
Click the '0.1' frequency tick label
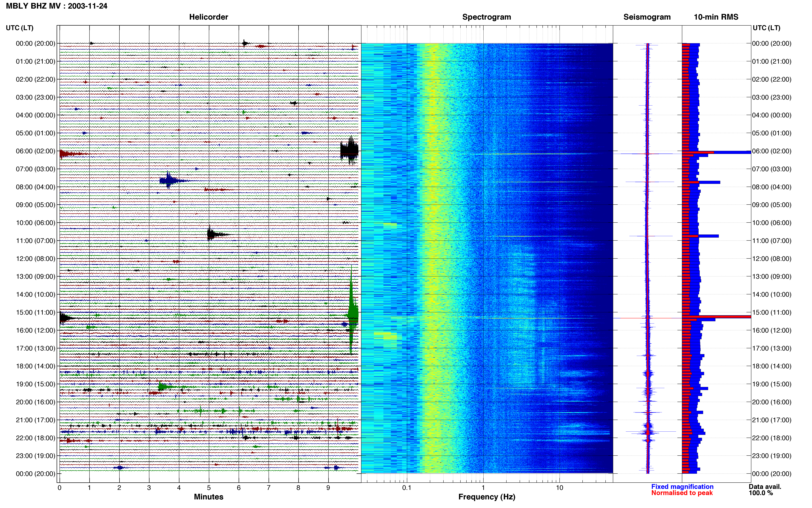(407, 487)
